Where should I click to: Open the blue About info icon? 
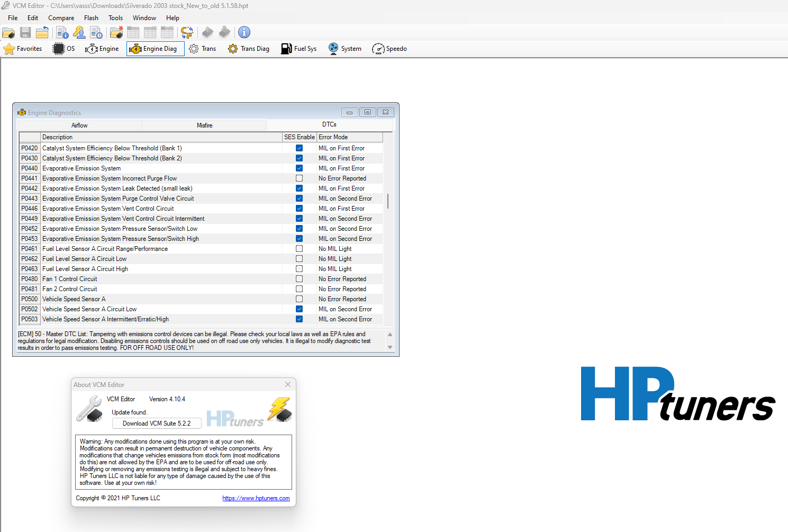click(x=244, y=32)
